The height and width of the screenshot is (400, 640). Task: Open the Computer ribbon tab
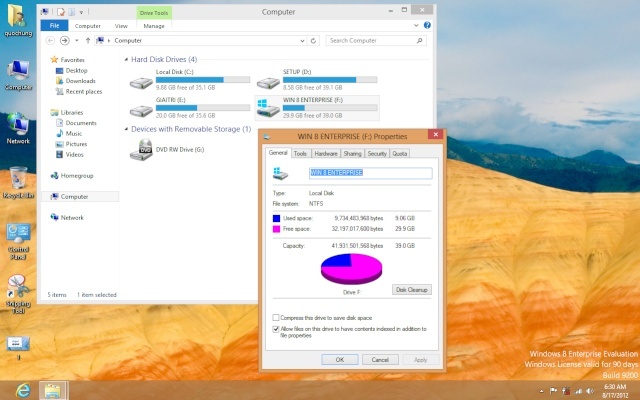87,26
